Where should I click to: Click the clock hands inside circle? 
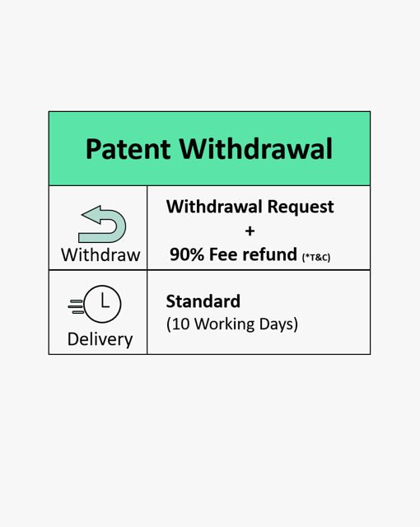point(105,300)
